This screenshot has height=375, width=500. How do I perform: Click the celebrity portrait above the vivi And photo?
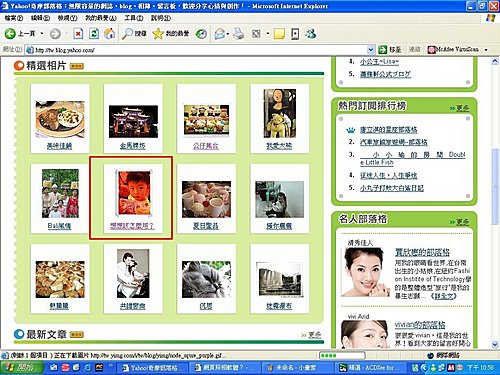coord(364,272)
